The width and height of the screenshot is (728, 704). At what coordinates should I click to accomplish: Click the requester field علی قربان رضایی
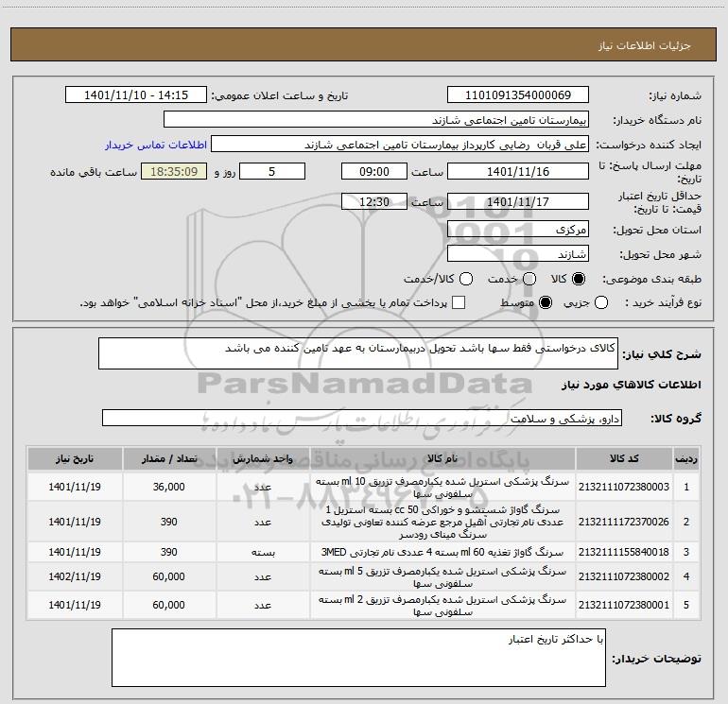tap(400, 145)
